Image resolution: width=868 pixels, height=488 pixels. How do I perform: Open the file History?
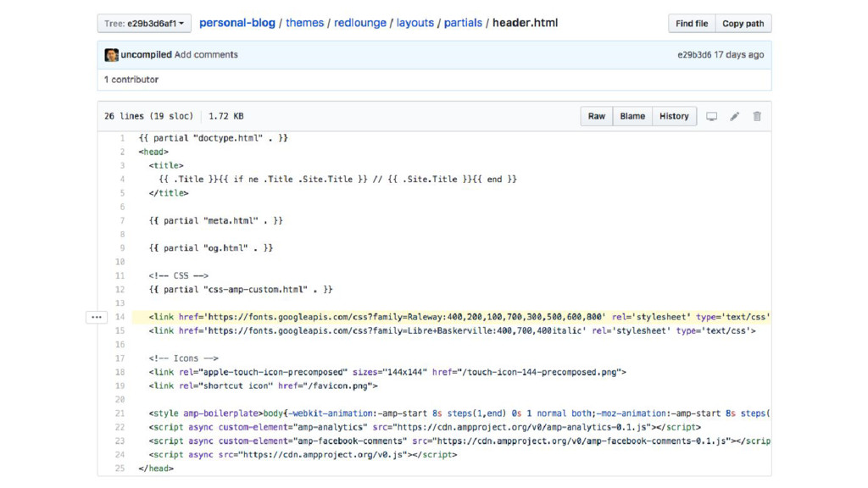point(674,116)
